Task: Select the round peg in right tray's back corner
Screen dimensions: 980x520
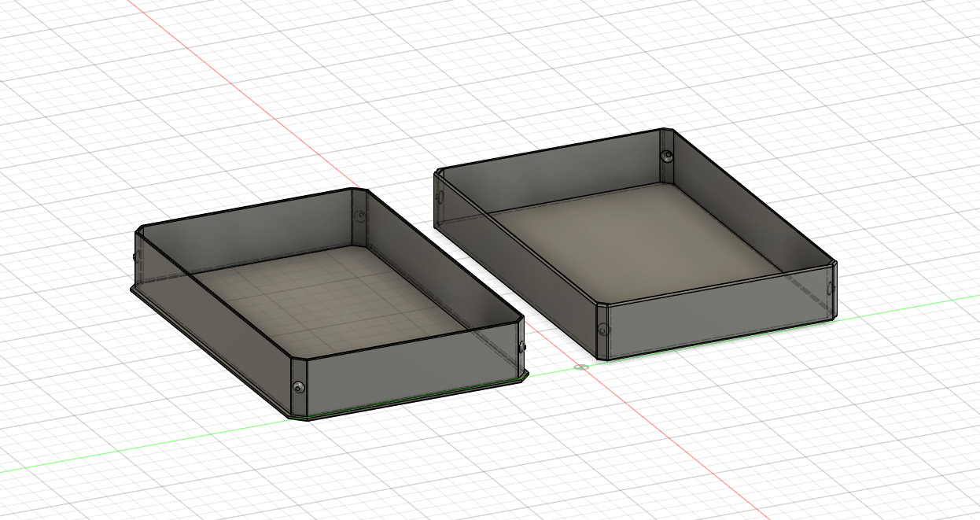Action: (x=666, y=157)
